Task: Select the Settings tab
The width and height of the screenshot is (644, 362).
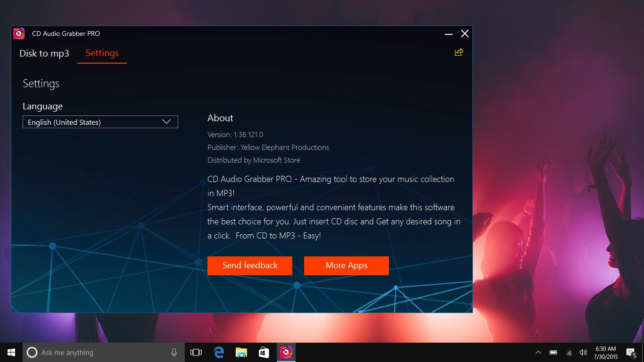Action: 102,53
